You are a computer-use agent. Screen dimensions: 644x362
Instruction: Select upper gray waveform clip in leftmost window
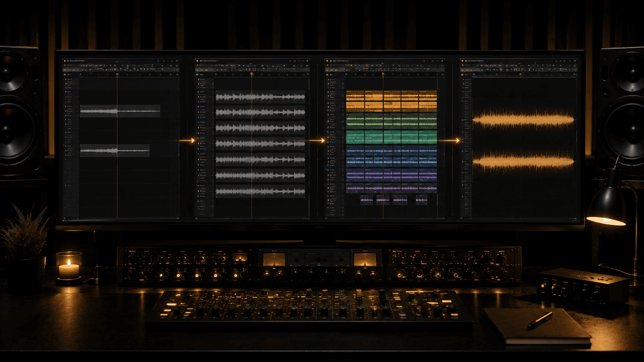[x=120, y=111]
